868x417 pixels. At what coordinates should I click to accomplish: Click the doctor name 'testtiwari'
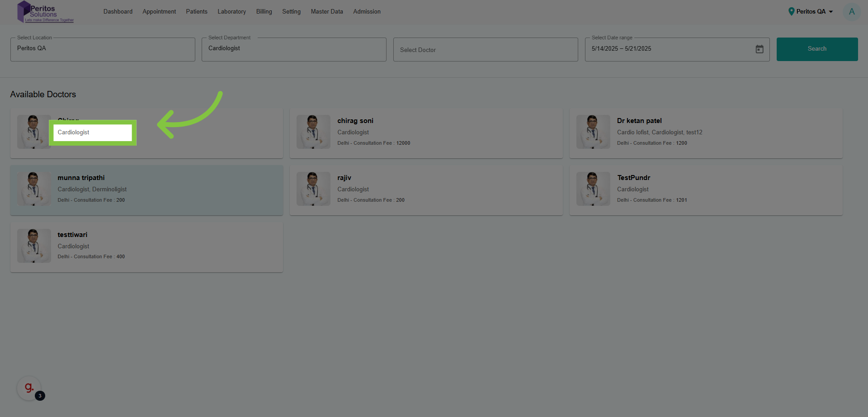point(72,235)
